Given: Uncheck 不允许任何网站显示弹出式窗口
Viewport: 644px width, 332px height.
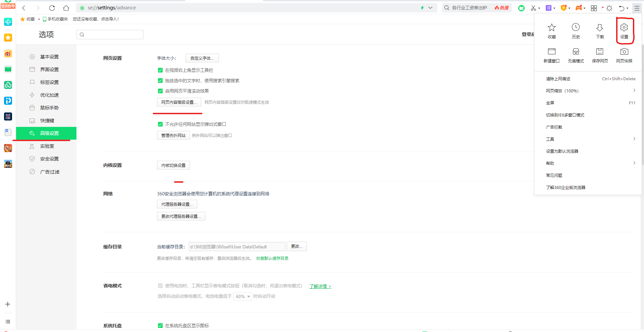Looking at the screenshot, I should click(160, 124).
